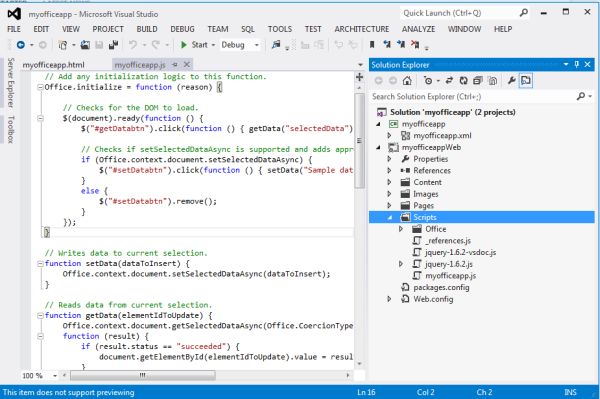Toggle Show All Files in Solution Explorer
Viewport: 600px width, 399px height.
pyautogui.click(x=493, y=80)
